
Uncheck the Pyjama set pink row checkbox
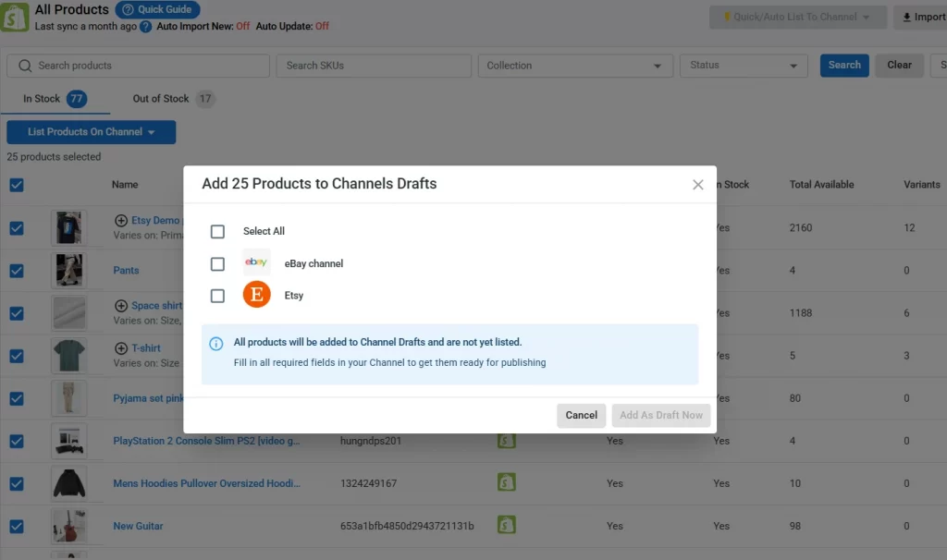[16, 398]
